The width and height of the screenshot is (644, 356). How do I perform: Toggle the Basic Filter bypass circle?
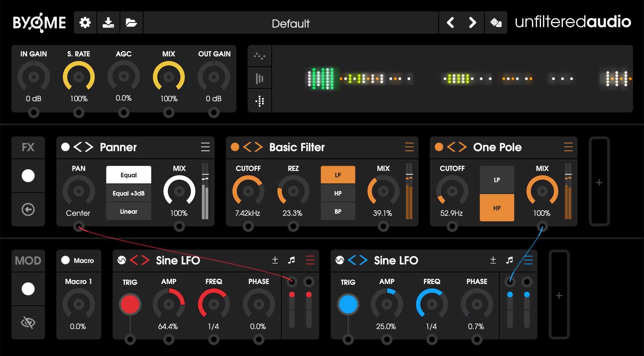coord(235,147)
